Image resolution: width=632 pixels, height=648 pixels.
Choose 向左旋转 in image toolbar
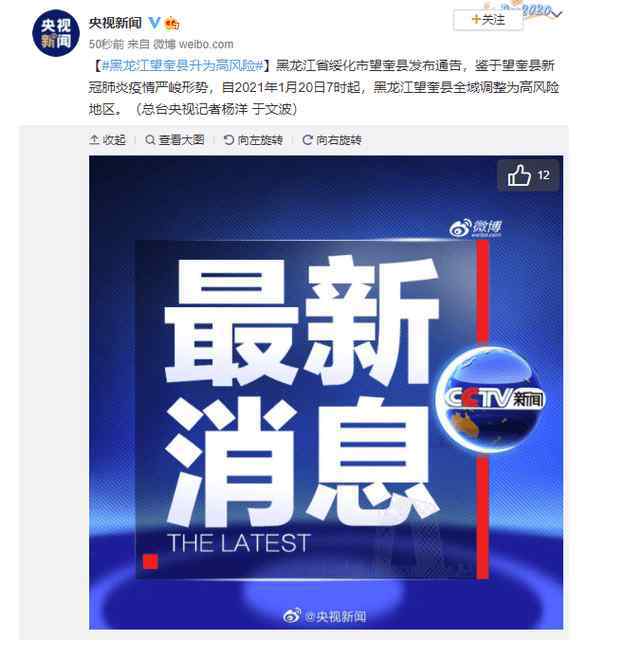pos(260,140)
